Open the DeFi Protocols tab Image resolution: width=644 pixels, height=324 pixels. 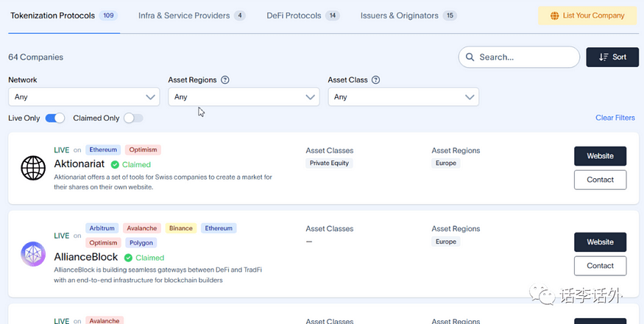(303, 15)
